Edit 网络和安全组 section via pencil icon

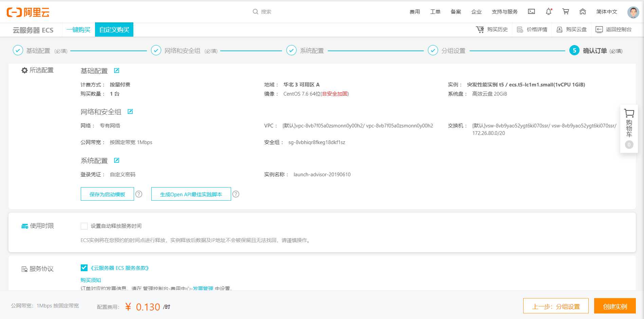pos(130,112)
